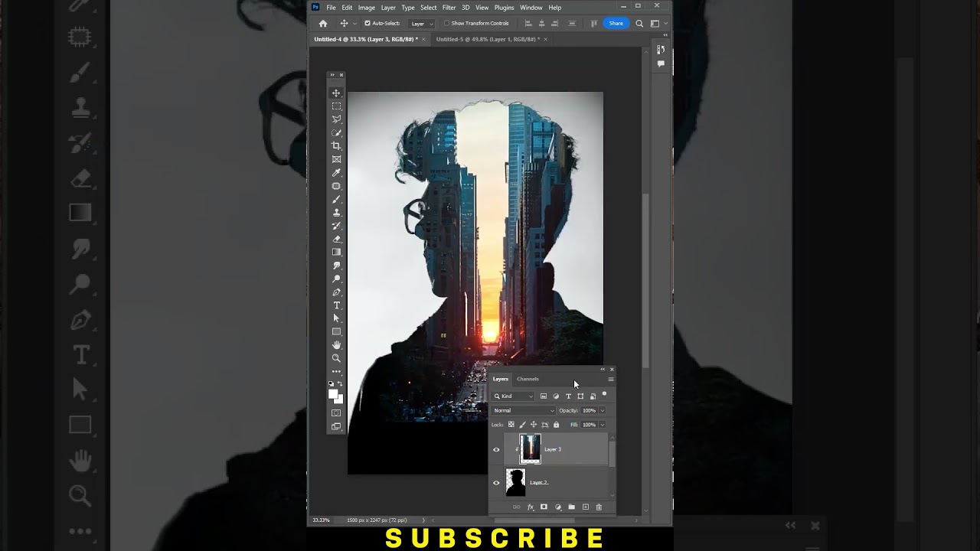Open the Filter menu

[x=449, y=8]
